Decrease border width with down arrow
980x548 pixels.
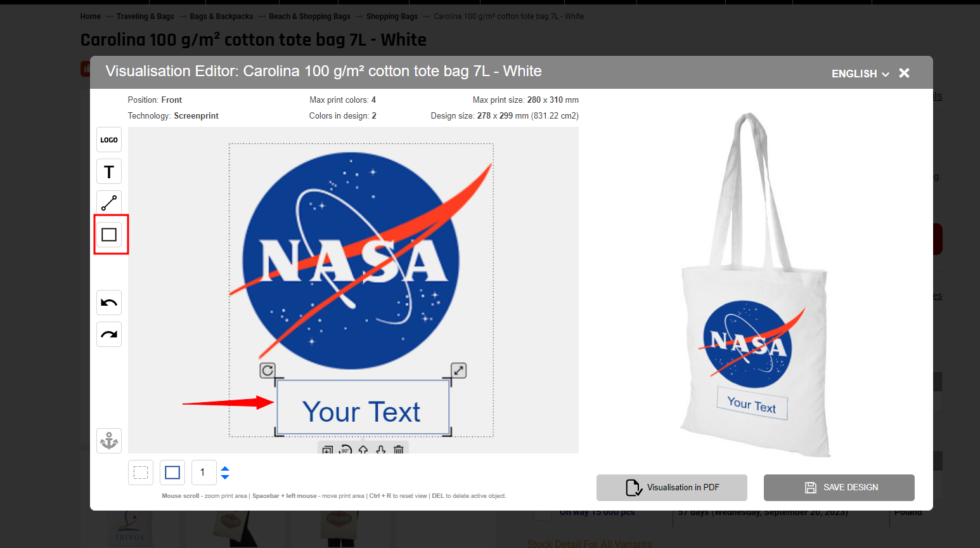225,476
